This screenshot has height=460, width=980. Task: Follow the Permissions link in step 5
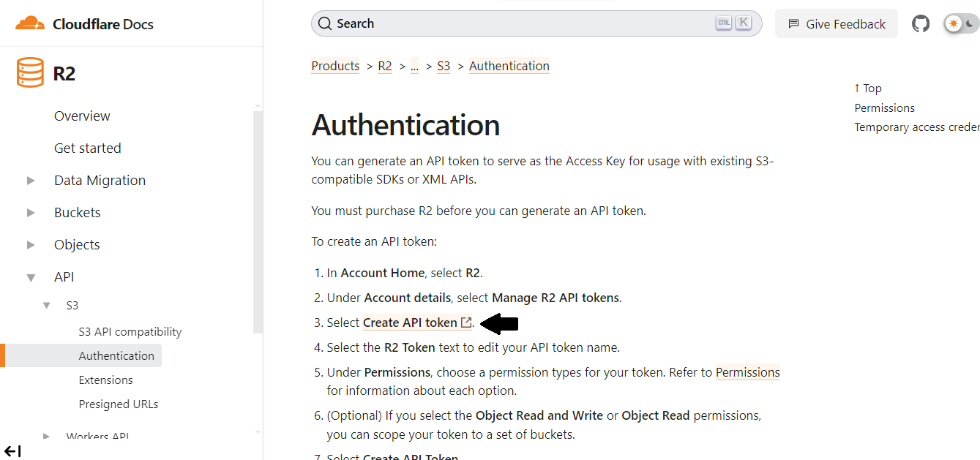tap(748, 372)
